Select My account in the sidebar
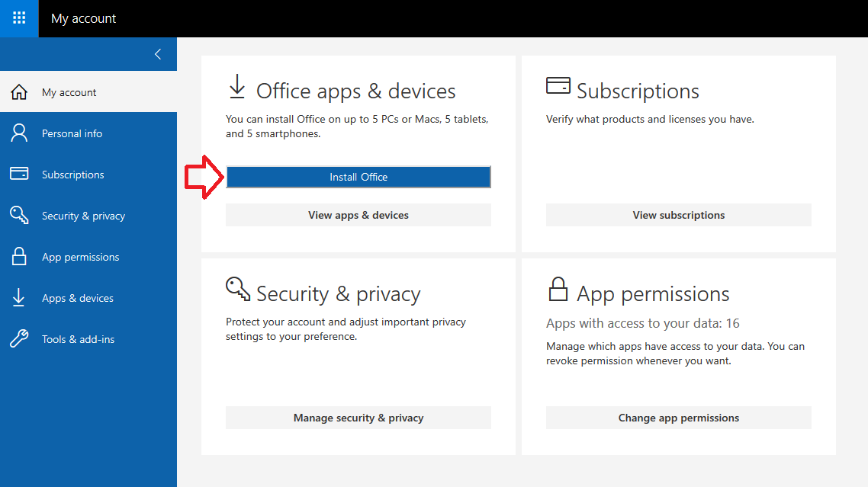 (88, 92)
